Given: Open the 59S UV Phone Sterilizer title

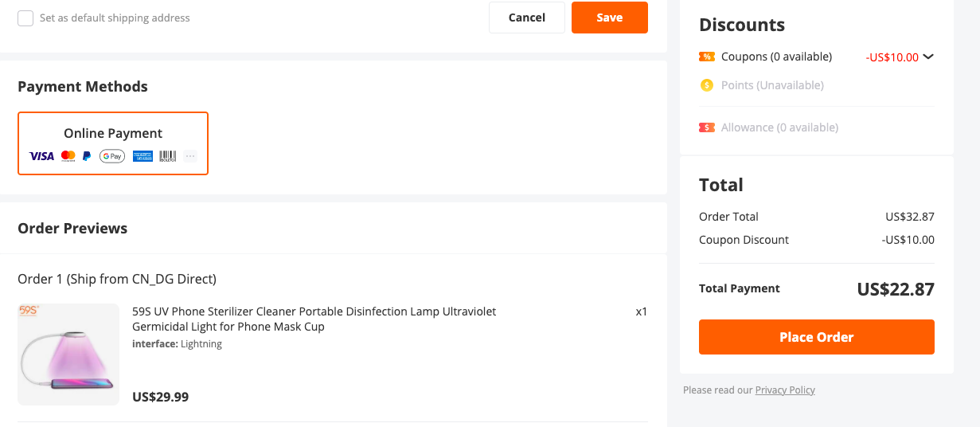Looking at the screenshot, I should (x=314, y=319).
